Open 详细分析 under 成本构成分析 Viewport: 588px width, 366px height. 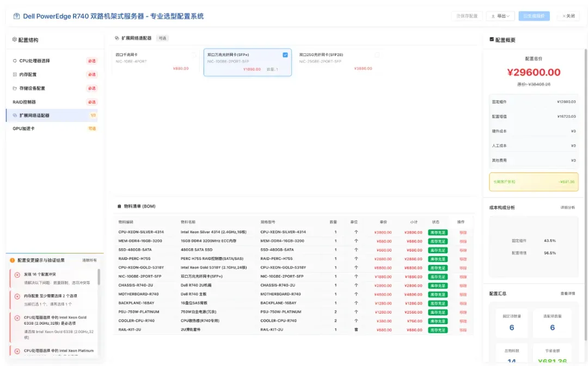pos(568,208)
